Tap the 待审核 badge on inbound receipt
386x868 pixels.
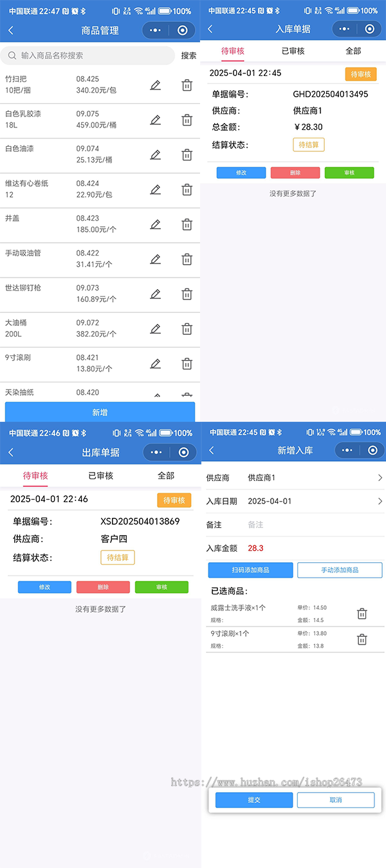click(x=361, y=74)
